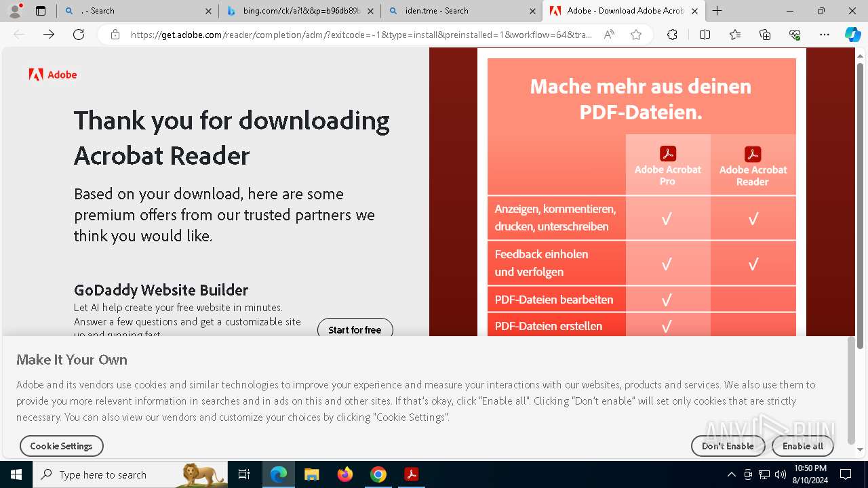Reload the page with refresh icon
The image size is (868, 488).
[79, 35]
